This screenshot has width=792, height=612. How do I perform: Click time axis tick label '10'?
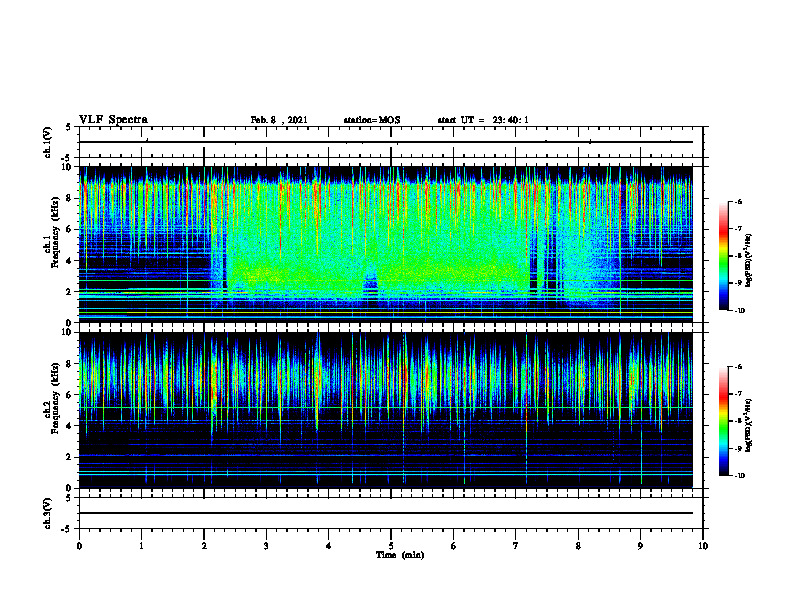click(x=703, y=546)
